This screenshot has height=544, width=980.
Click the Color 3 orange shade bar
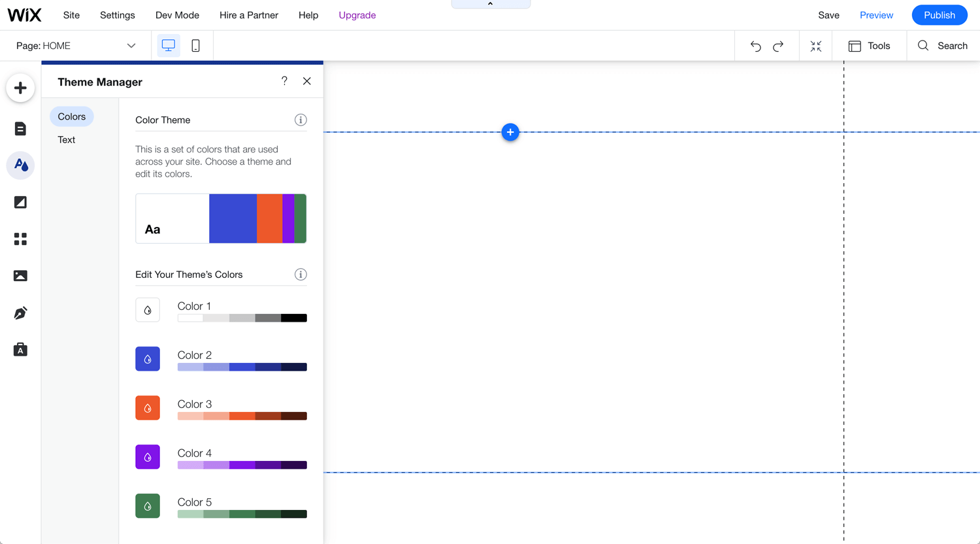242,416
